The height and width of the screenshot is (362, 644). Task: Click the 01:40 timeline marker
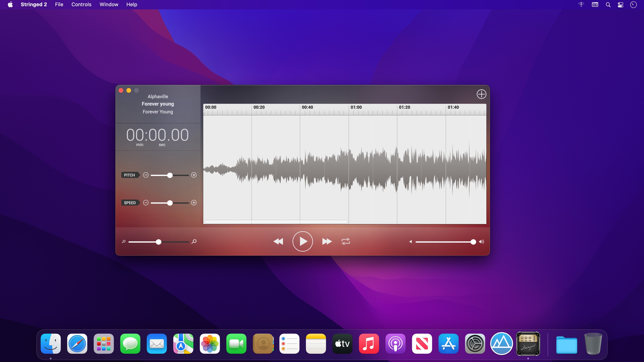tap(453, 107)
